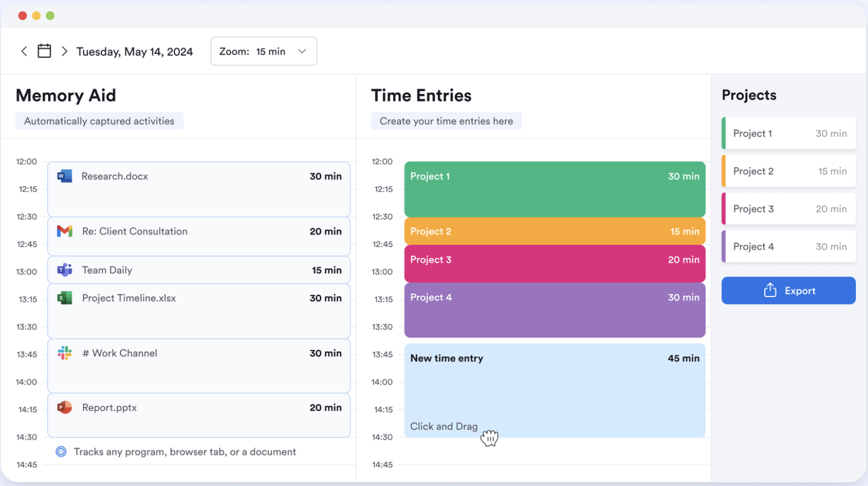Toggle the Automatically captured activities badge
Image resolution: width=868 pixels, height=486 pixels.
point(99,120)
